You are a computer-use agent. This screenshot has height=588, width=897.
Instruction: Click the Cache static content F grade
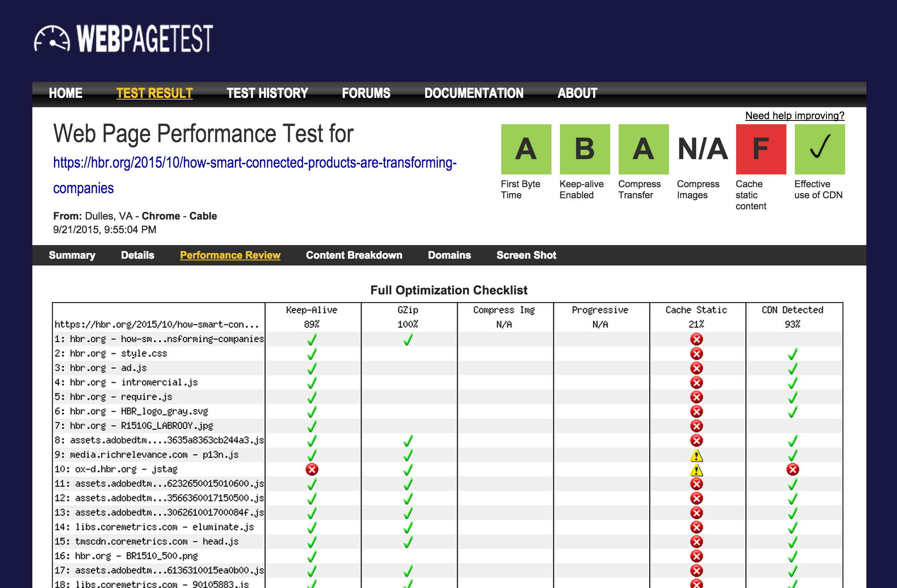[x=761, y=149]
